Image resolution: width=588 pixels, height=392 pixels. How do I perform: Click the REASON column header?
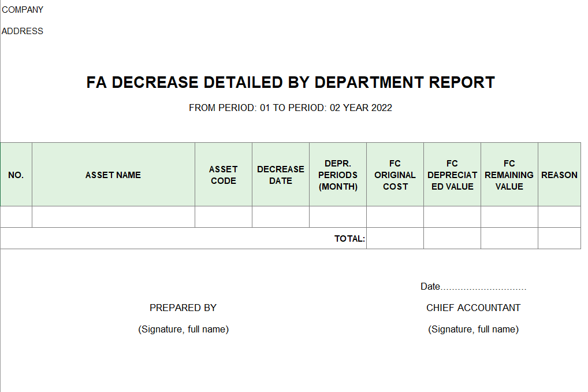[x=559, y=175]
